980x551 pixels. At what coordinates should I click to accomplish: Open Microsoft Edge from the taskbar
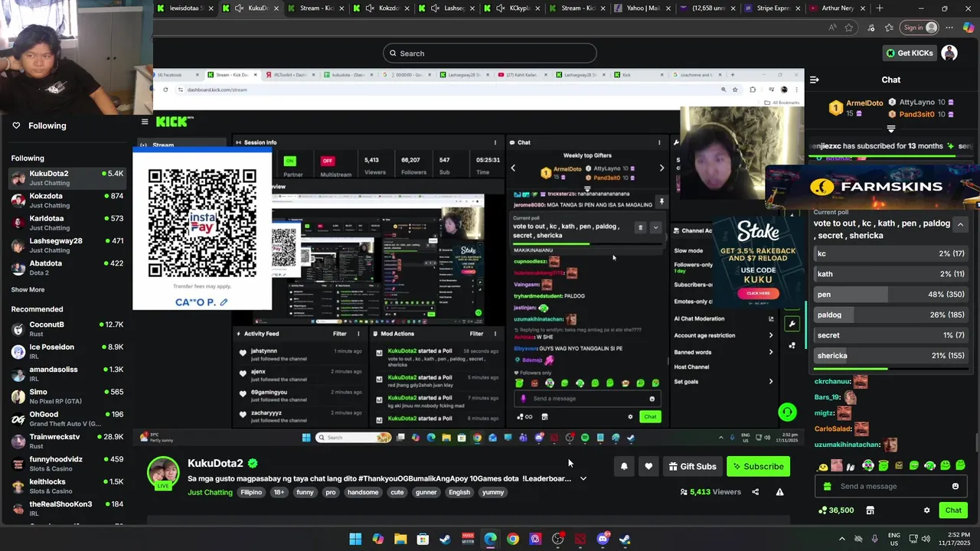coord(490,539)
